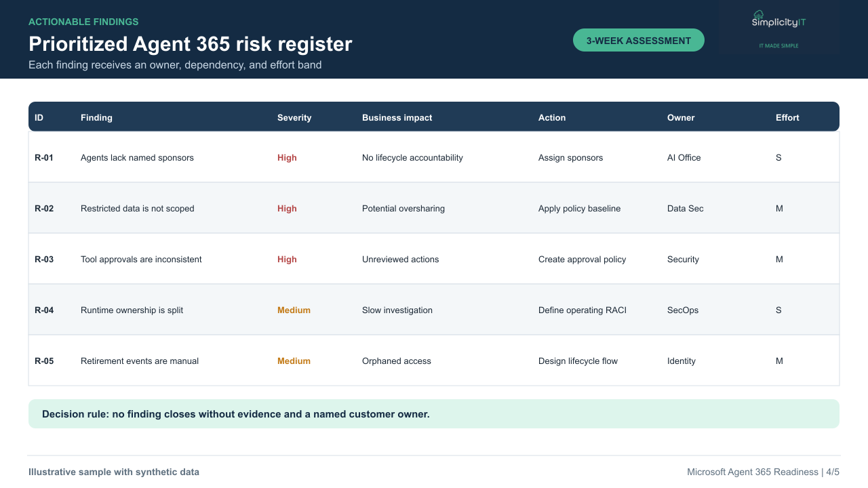Screen dimensions: 868x488
Task: Click the Medium severity in row R-04
Action: (x=294, y=310)
